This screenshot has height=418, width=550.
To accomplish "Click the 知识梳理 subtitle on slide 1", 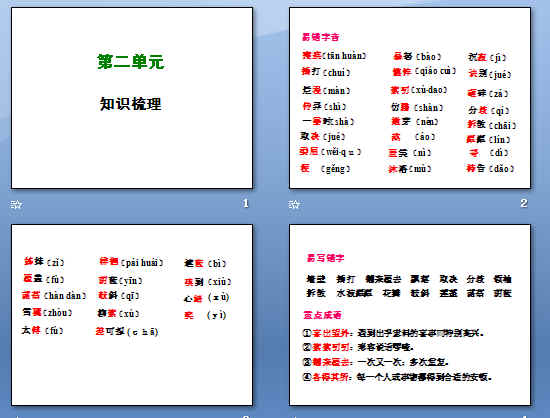I will [x=130, y=104].
